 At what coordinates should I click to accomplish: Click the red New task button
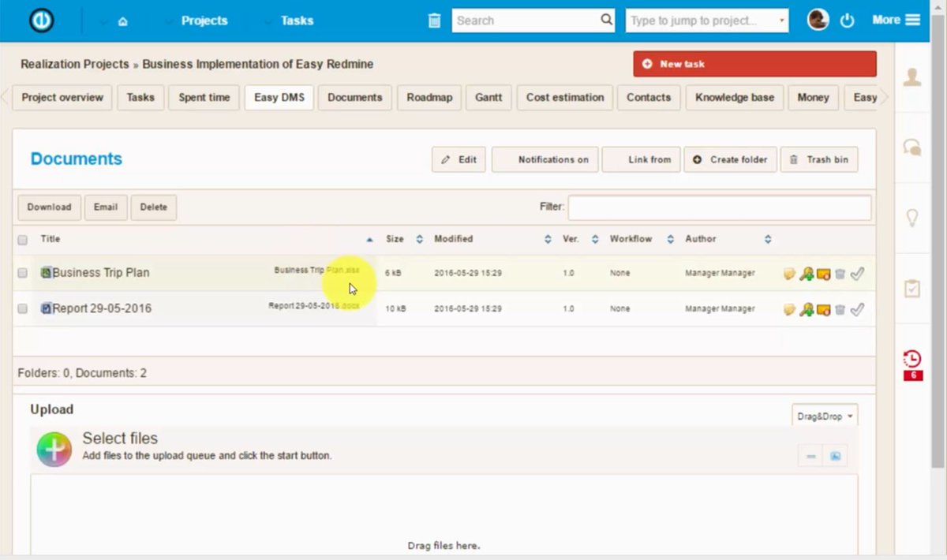click(x=754, y=64)
